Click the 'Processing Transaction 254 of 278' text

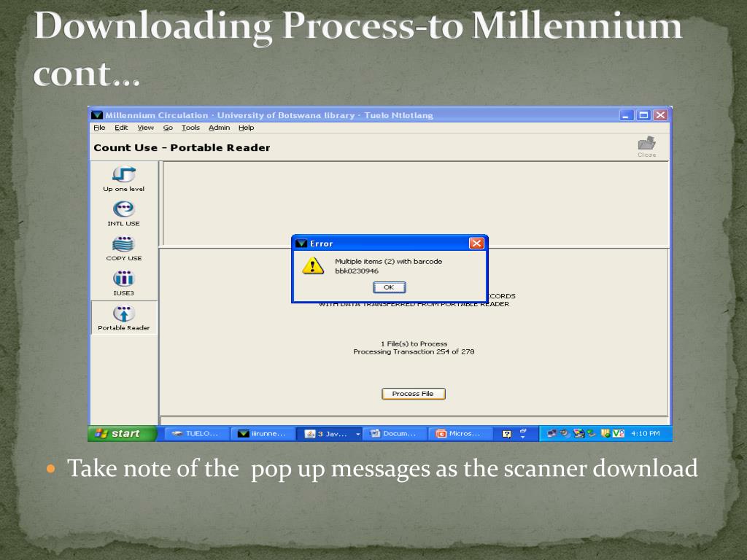click(414, 352)
